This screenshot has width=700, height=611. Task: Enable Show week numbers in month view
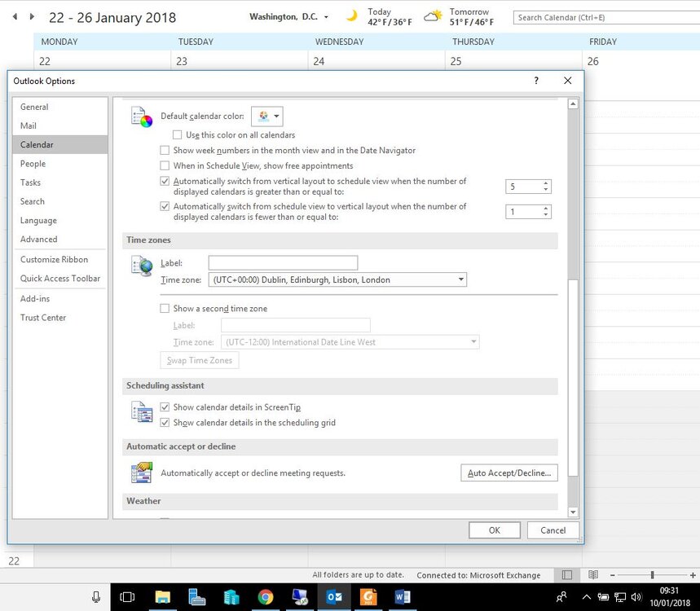coord(165,150)
